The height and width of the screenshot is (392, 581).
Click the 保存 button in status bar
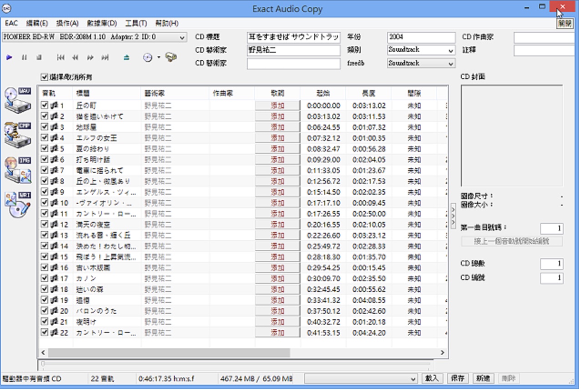(457, 379)
